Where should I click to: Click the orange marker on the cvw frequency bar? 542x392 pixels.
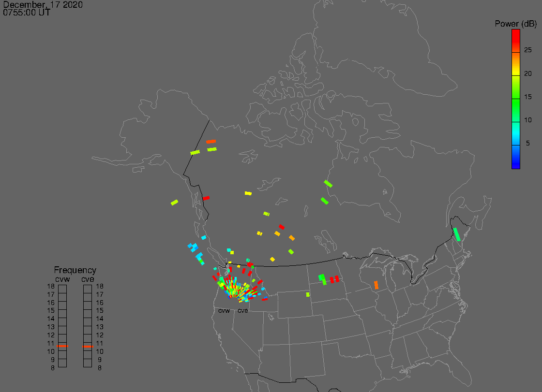(x=62, y=346)
